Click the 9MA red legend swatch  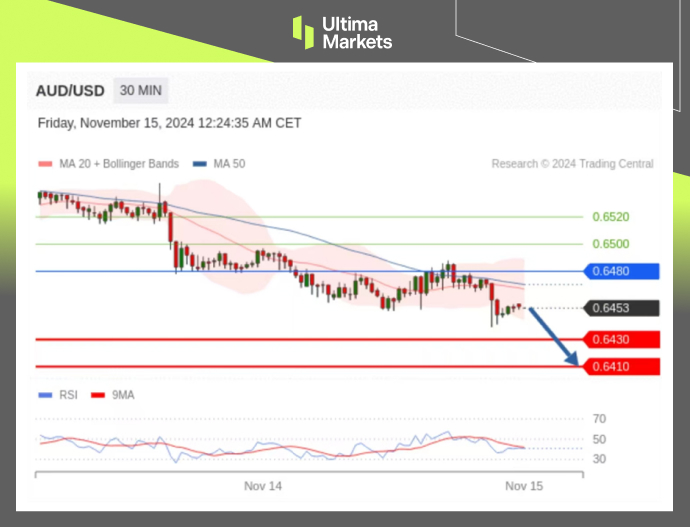point(99,395)
